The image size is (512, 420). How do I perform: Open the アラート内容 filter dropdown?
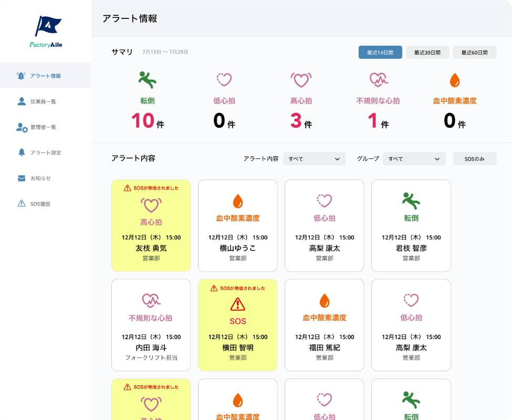click(x=314, y=159)
